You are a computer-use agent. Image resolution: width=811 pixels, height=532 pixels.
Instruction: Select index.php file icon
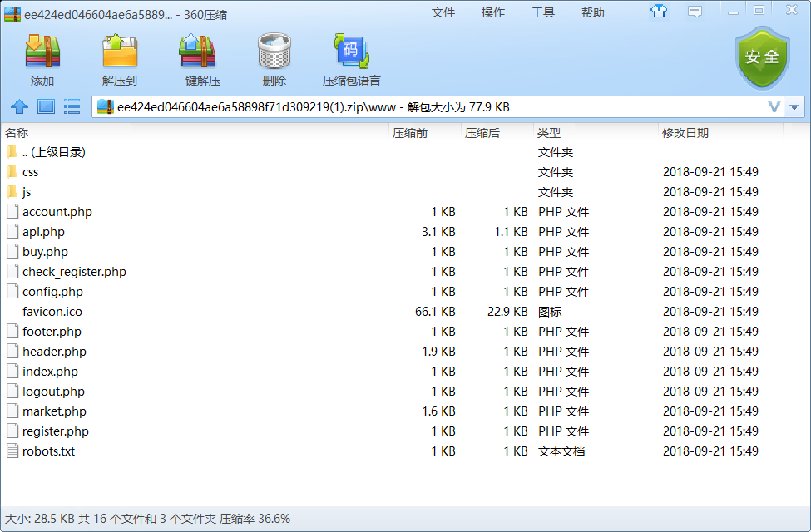pyautogui.click(x=12, y=372)
